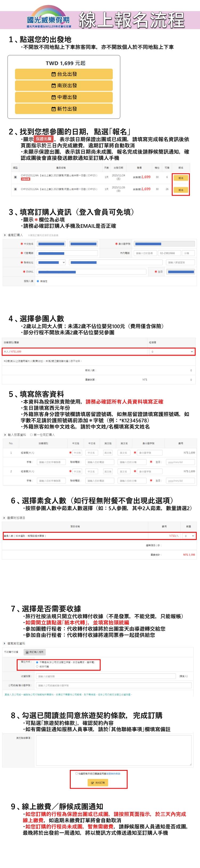Click the calendar icon beside 中壢出發
The image size is (200, 868).
click(53, 98)
